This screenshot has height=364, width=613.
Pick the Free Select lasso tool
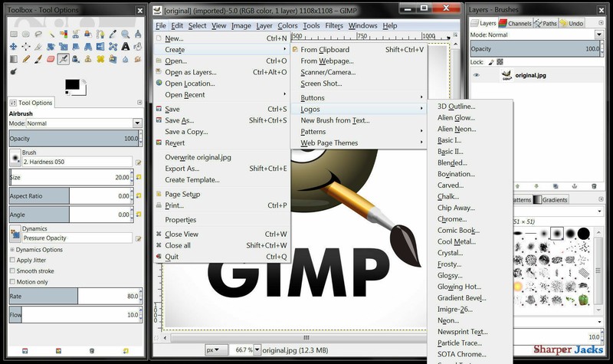click(x=38, y=34)
